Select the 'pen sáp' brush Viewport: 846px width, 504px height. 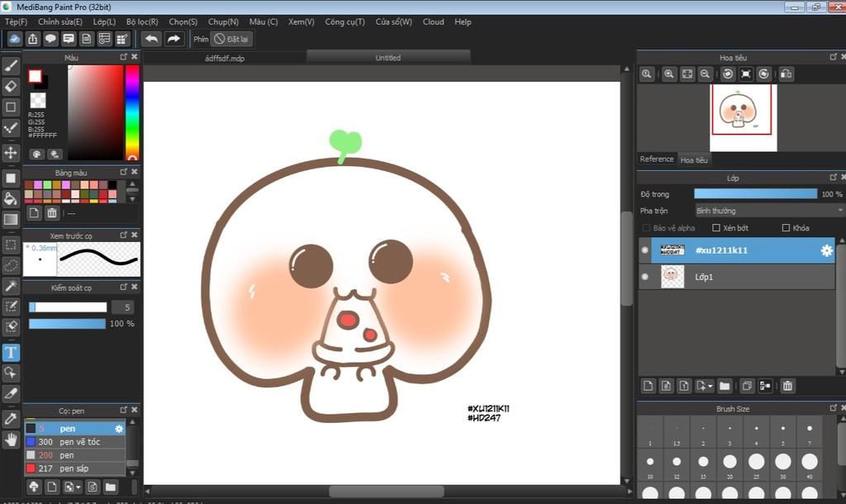tap(75, 468)
